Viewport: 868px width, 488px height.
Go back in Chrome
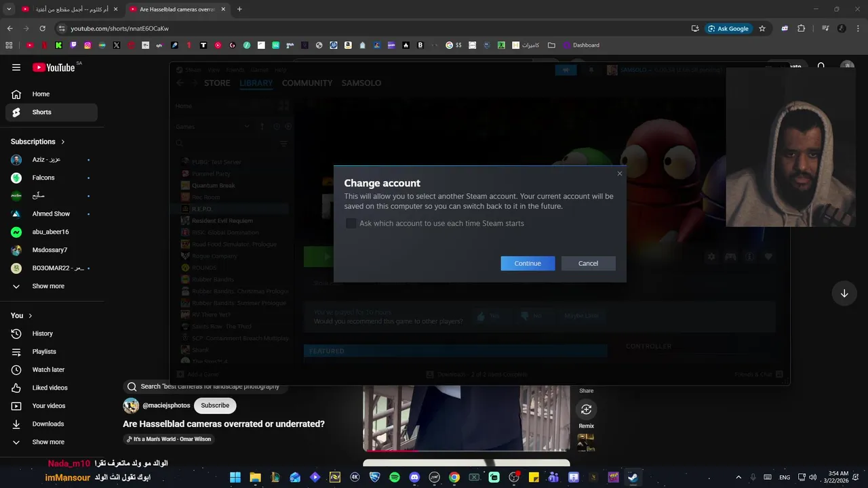point(9,28)
